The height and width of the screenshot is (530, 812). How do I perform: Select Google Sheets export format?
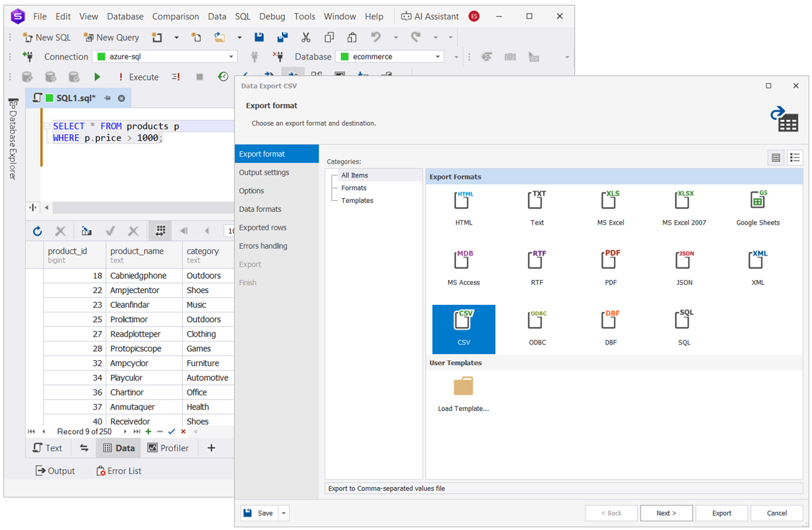(x=758, y=209)
